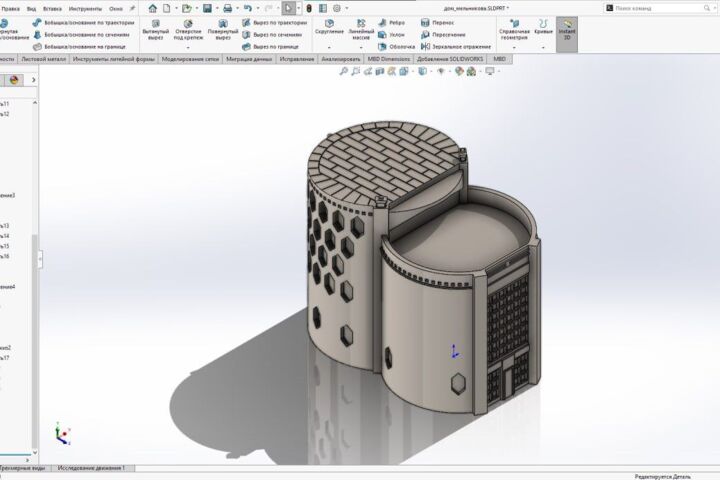This screenshot has height=480, width=720.
Task: Open dropdown next to Save icon
Action: click(217, 8)
